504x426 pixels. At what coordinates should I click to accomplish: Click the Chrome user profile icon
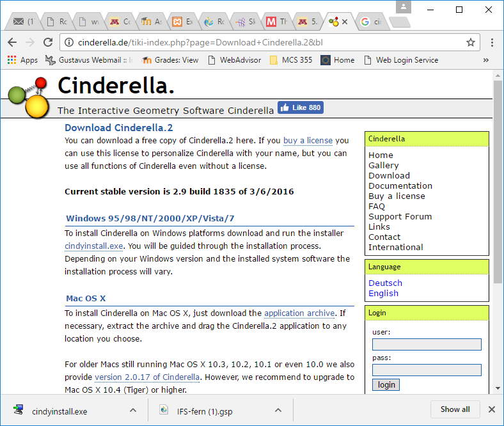coord(404,7)
